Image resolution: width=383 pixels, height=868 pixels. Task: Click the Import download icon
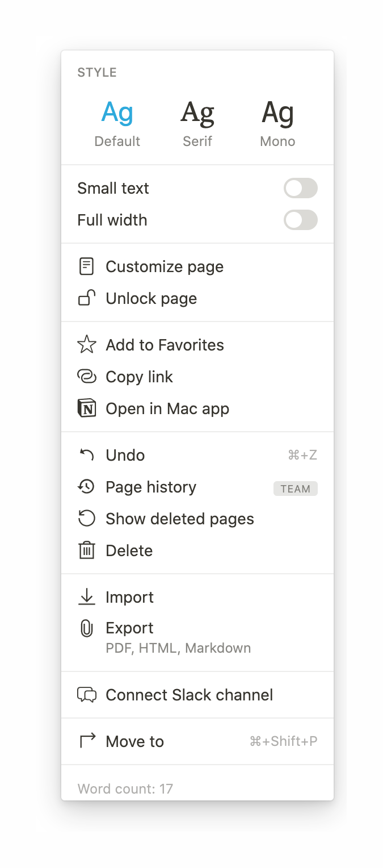point(86,597)
